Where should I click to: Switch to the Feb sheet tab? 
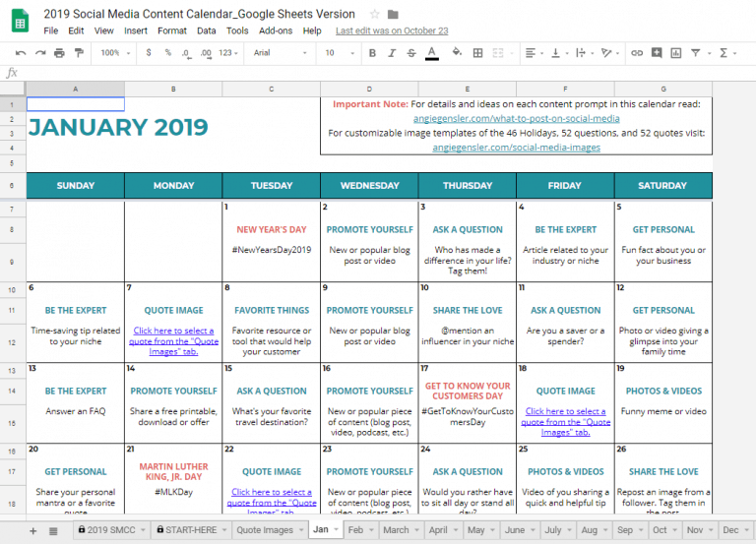coord(360,530)
